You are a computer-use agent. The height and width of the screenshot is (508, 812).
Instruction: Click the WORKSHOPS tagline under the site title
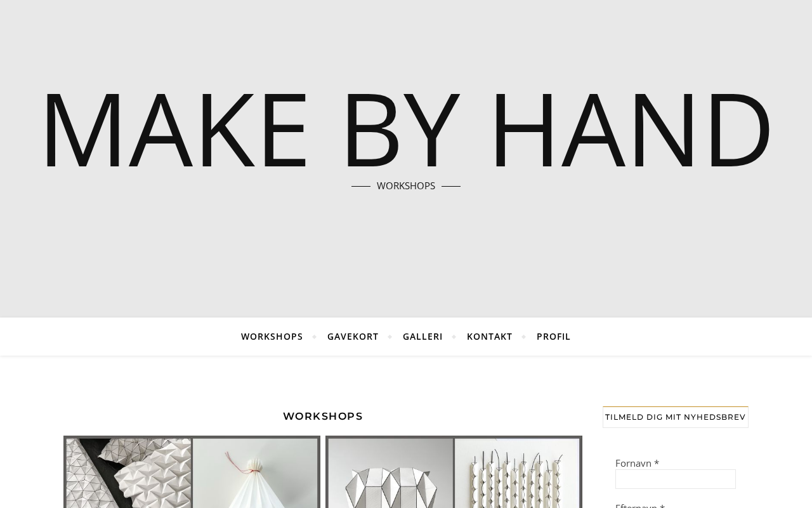406,186
